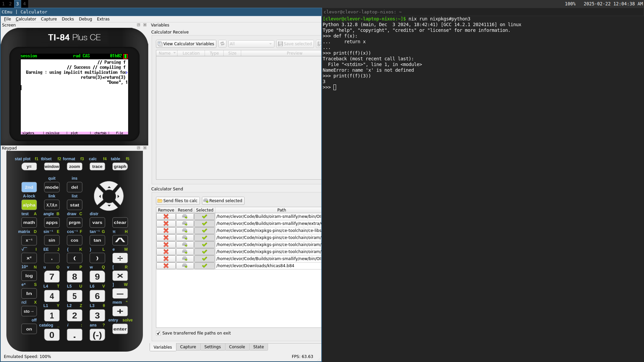Click View Calculator Variables button
Image resolution: width=644 pixels, height=362 pixels.
186,44
